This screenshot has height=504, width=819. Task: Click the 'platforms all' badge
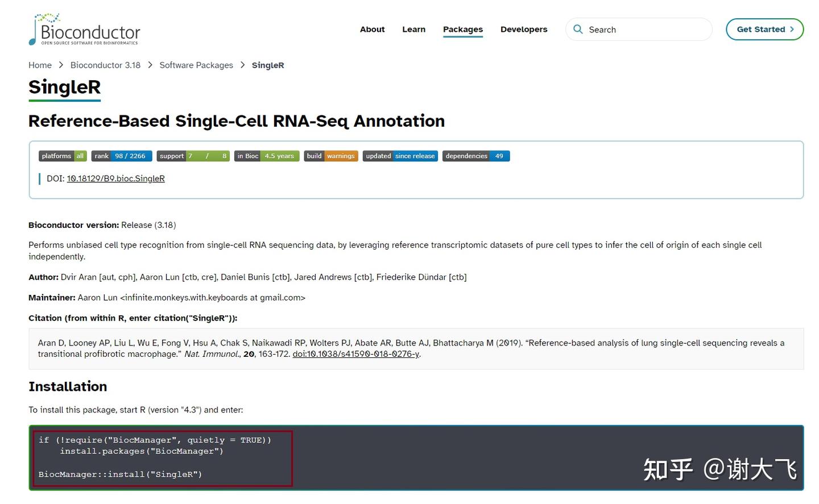coord(62,156)
